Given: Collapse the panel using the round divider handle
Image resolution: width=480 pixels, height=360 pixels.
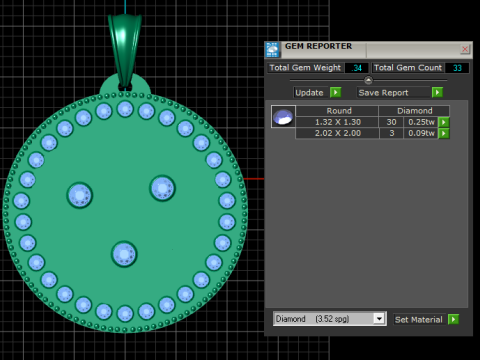Looking at the screenshot, I should (368, 80).
